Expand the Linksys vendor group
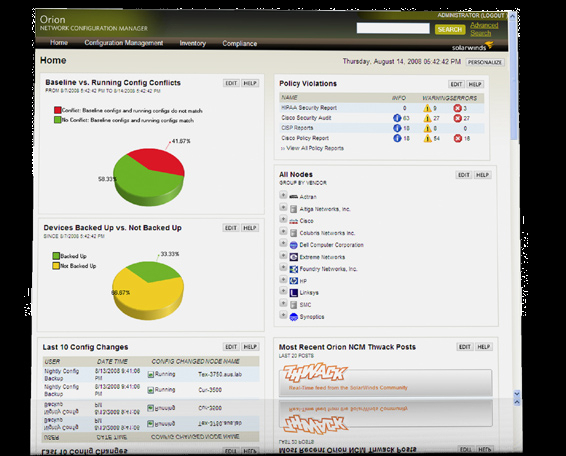Viewport: 566px width, 456px height. tap(283, 291)
